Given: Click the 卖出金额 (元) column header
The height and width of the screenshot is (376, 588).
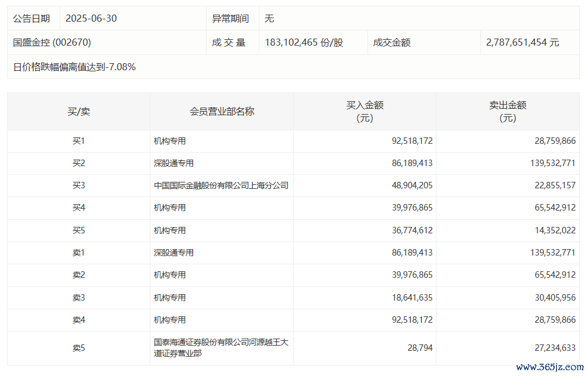Looking at the screenshot, I should 508,111.
